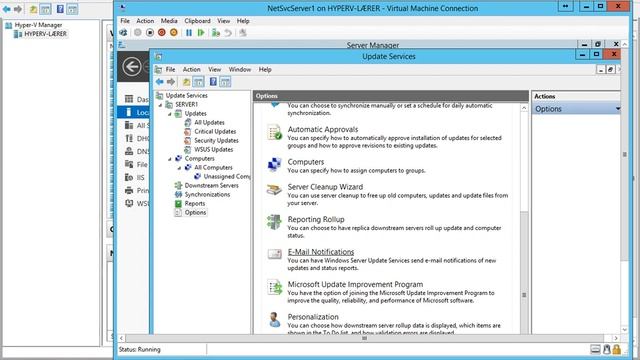640x360 pixels.
Task: Open Action menu in Virtual Machine Connection
Action: click(x=145, y=21)
